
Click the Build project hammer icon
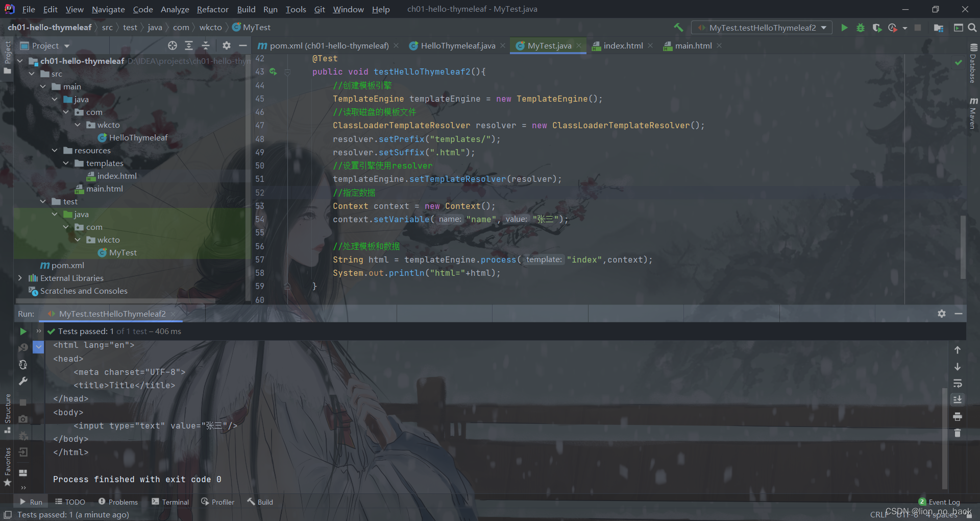point(678,28)
